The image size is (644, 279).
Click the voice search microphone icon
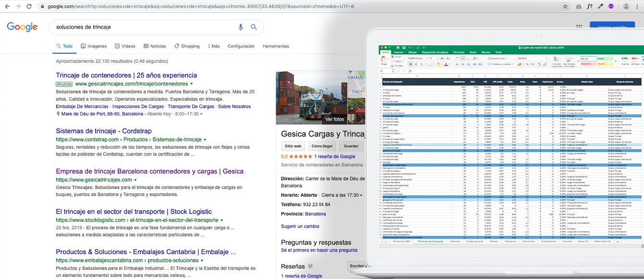pyautogui.click(x=241, y=27)
